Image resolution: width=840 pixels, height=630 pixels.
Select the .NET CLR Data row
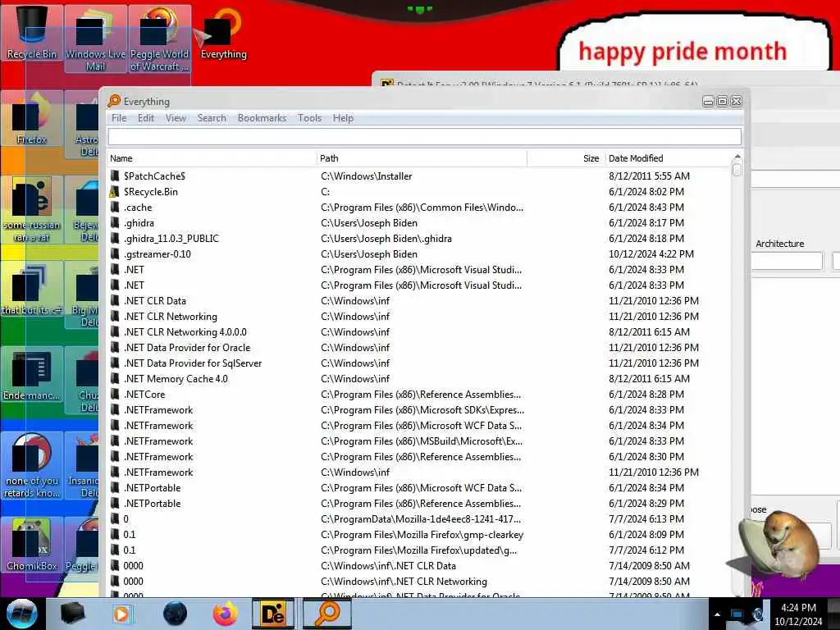point(418,300)
